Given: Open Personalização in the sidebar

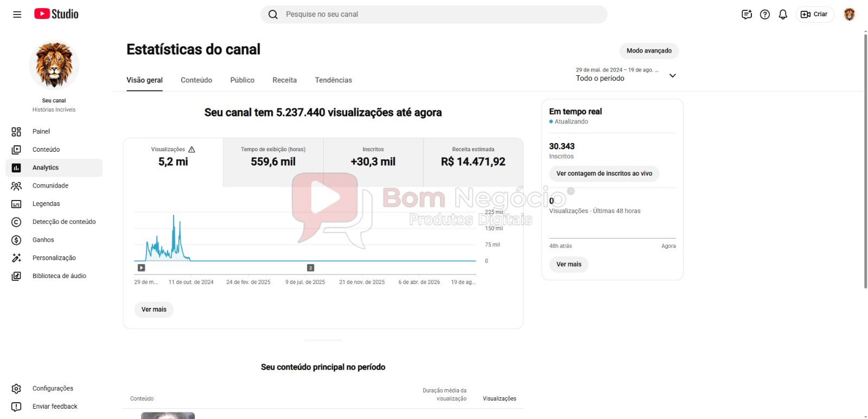Looking at the screenshot, I should [x=54, y=258].
